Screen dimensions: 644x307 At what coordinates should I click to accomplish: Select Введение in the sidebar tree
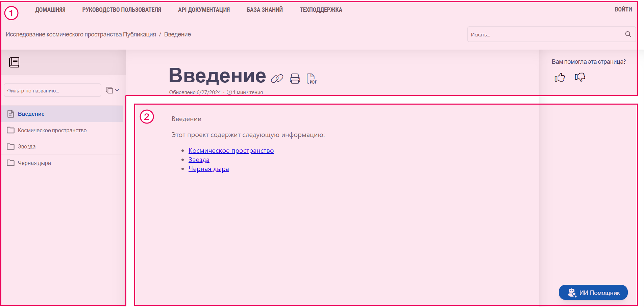(x=31, y=114)
